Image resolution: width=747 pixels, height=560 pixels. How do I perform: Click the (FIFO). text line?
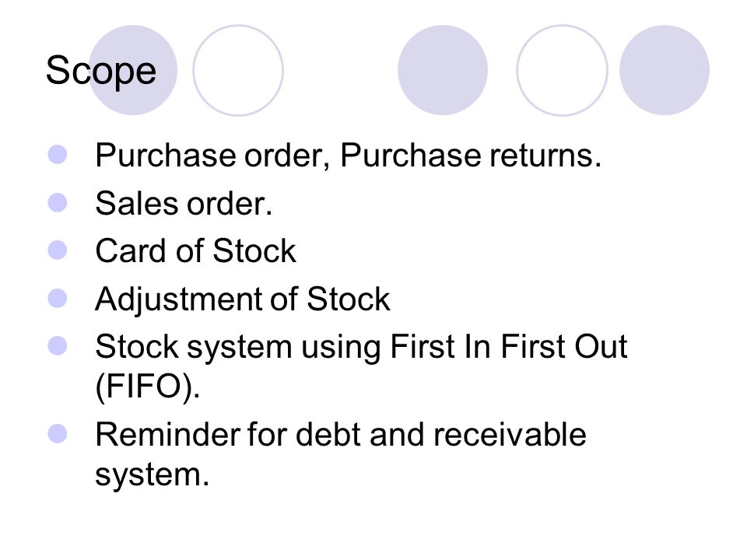point(148,387)
